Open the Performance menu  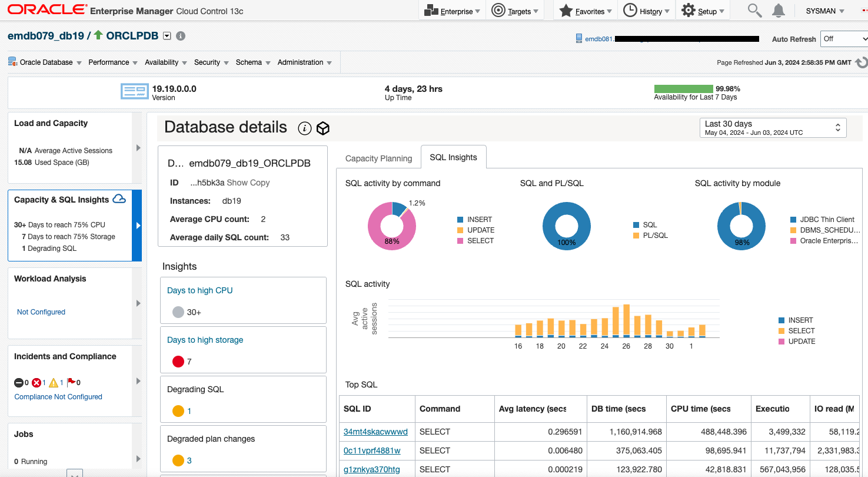[x=113, y=62]
